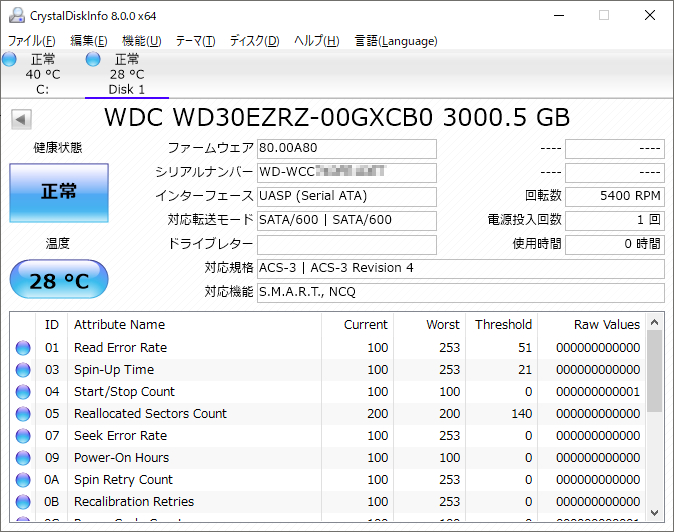Open the 機能(U) menu
This screenshot has width=674, height=532.
point(142,41)
